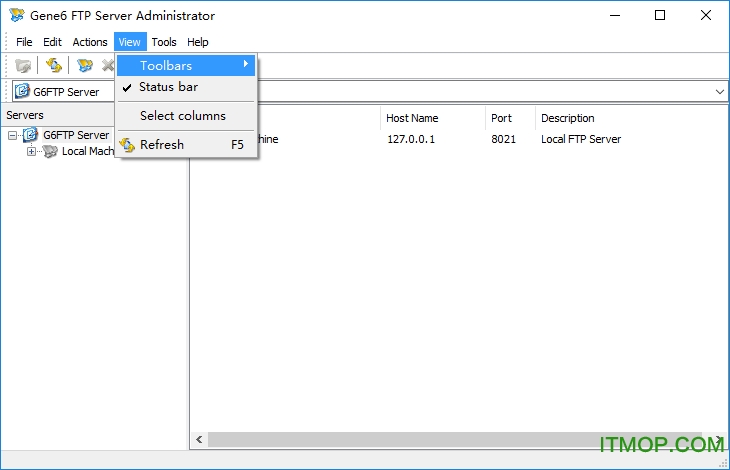Open the File menu
The width and height of the screenshot is (730, 470).
click(24, 42)
